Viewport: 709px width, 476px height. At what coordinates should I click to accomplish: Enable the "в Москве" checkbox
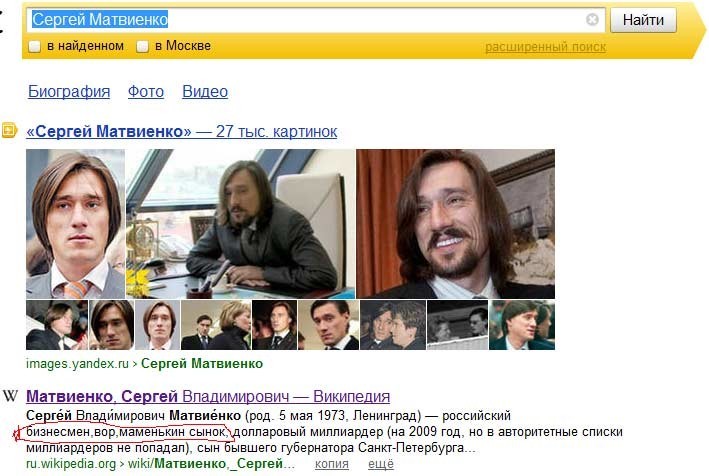click(x=142, y=46)
